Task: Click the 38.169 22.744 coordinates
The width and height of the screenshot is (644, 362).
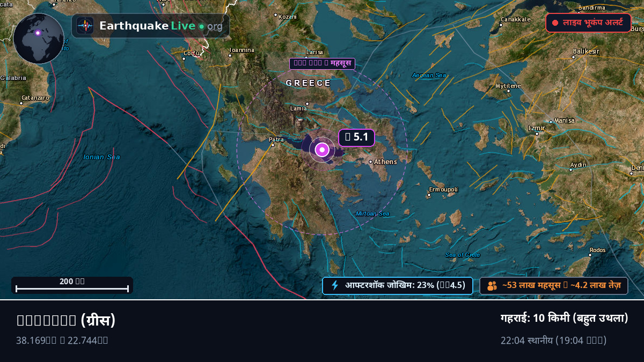Action: coord(62,340)
